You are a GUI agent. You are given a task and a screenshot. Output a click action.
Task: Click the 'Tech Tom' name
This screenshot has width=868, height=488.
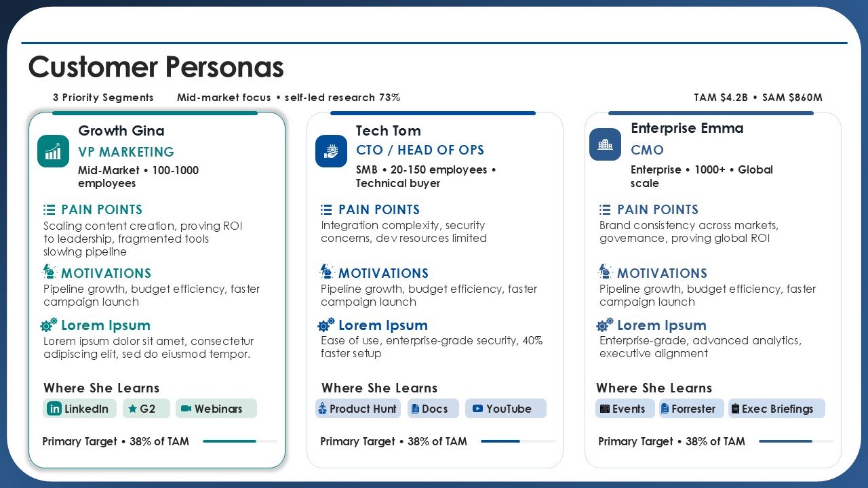coord(389,131)
